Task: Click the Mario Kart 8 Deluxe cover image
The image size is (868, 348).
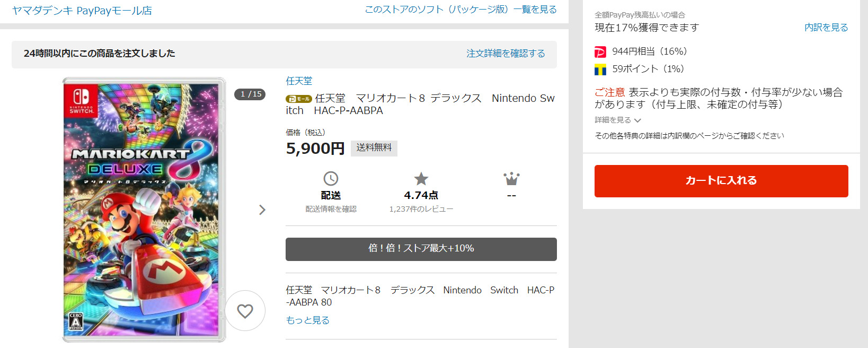Action: [144, 210]
